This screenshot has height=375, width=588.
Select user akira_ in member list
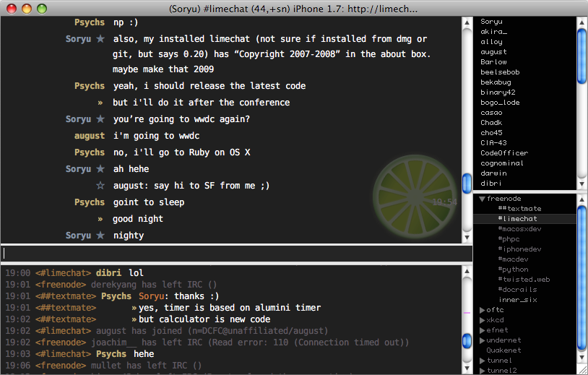coord(494,32)
